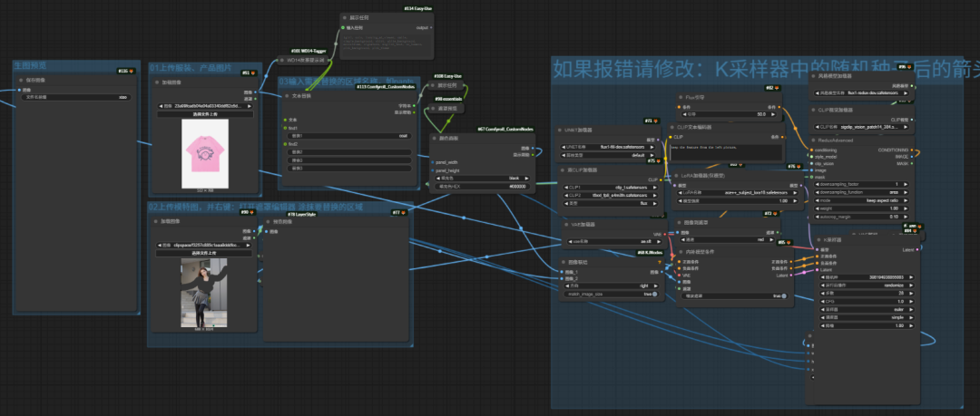The image size is (980, 416).
Task: Collapse the ReduxAdvanced node via its title dot
Action: pyautogui.click(x=813, y=140)
